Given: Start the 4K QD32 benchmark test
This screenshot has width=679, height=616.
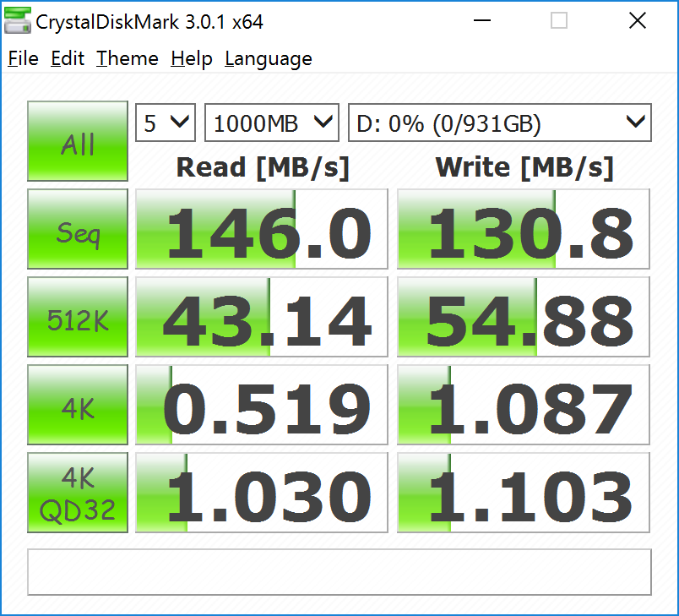Looking at the screenshot, I should coord(78,493).
